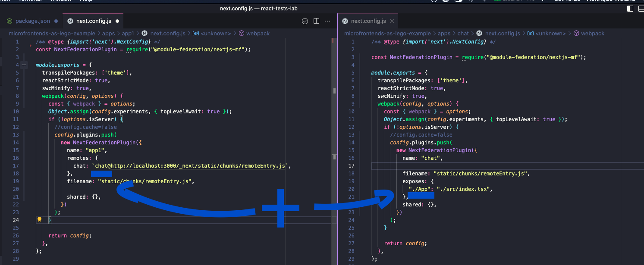Click plus icon in gutter at line 4
Screen dimensions: 644x265
coord(24,65)
